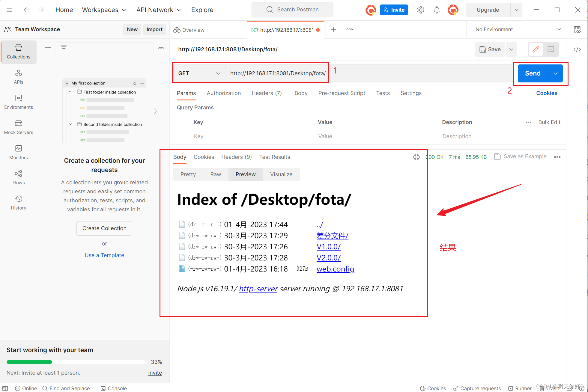Switch to the Authorization tab
This screenshot has width=588, height=392.
tap(224, 93)
